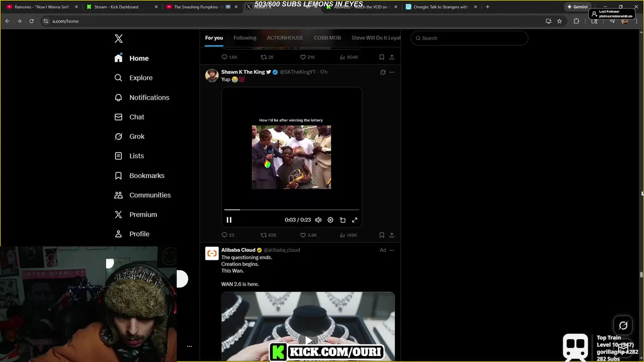The height and width of the screenshot is (362, 644).
Task: View analytics showing 904K views
Action: pos(349,57)
